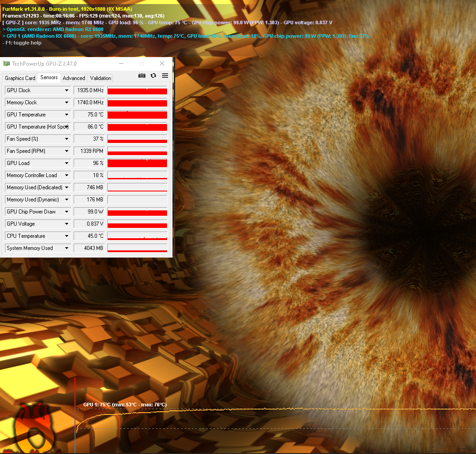Click the 96 % GPU Load value
The image size is (476, 454).
coord(89,163)
